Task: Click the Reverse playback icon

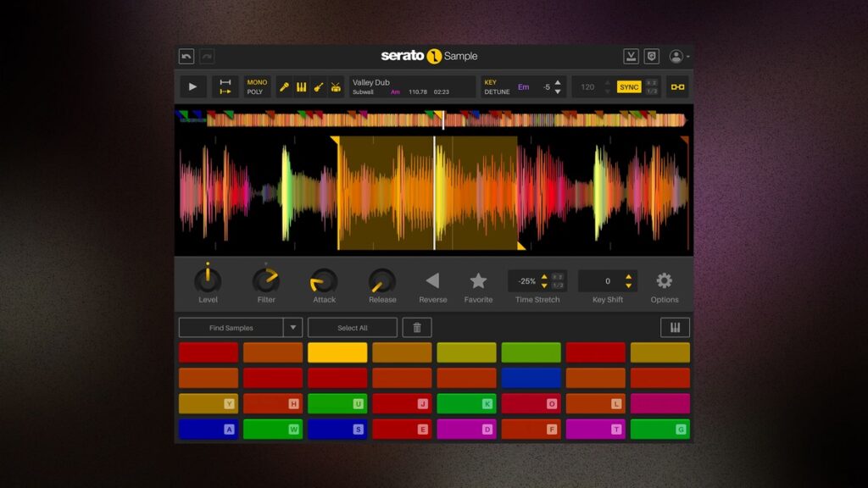Action: click(433, 280)
